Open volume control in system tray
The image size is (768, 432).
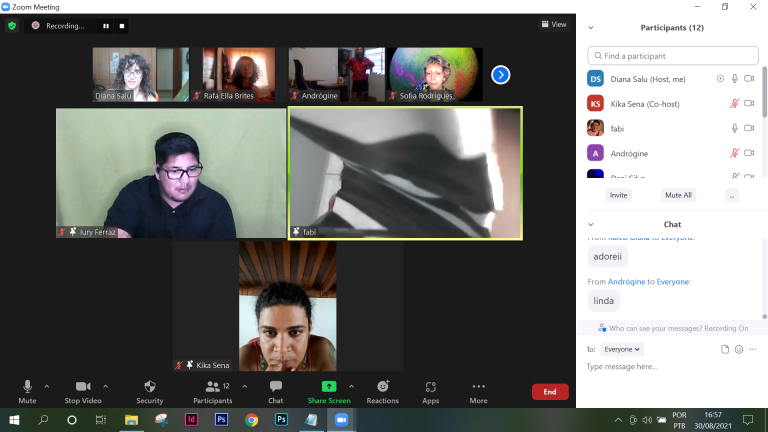[x=647, y=420]
